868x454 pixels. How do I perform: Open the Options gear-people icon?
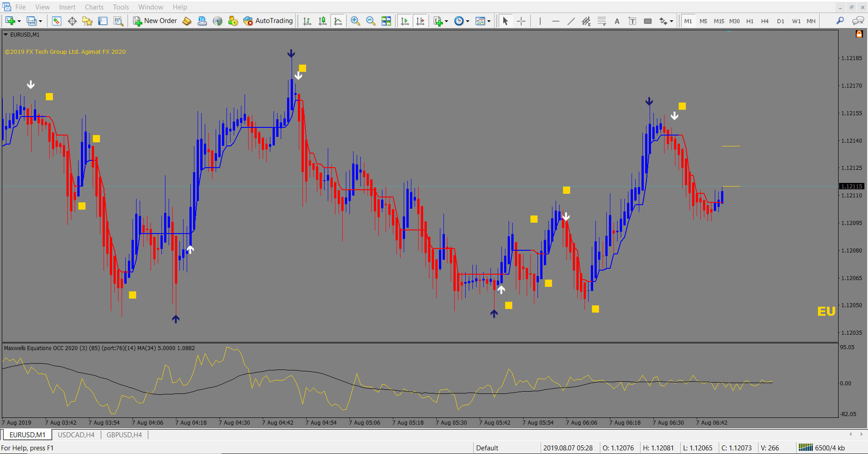coord(233,21)
